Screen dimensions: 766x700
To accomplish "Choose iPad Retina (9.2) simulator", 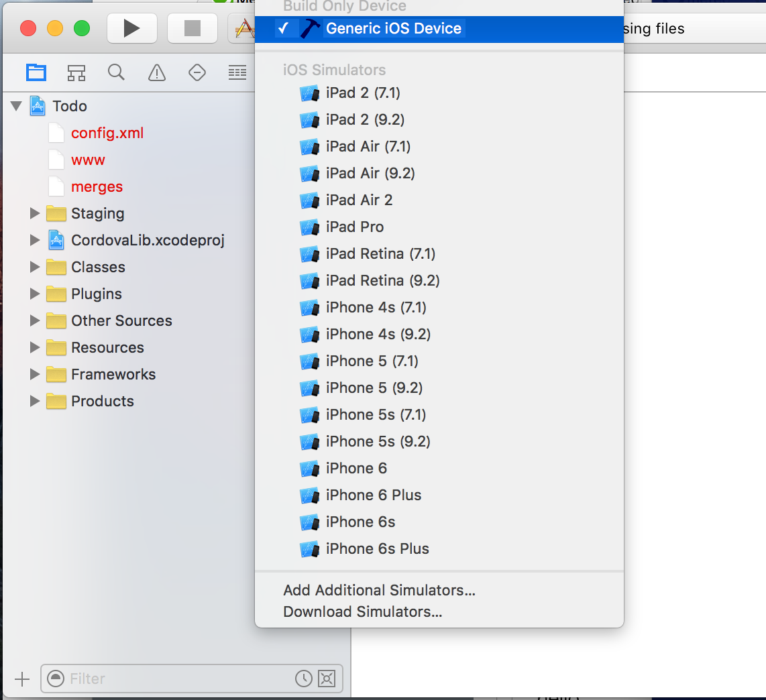I will pyautogui.click(x=439, y=281).
